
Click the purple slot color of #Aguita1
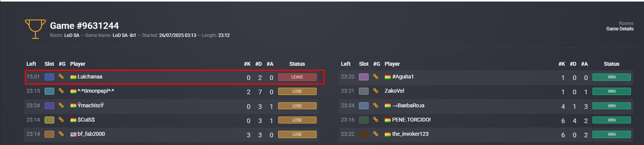pyautogui.click(x=364, y=77)
